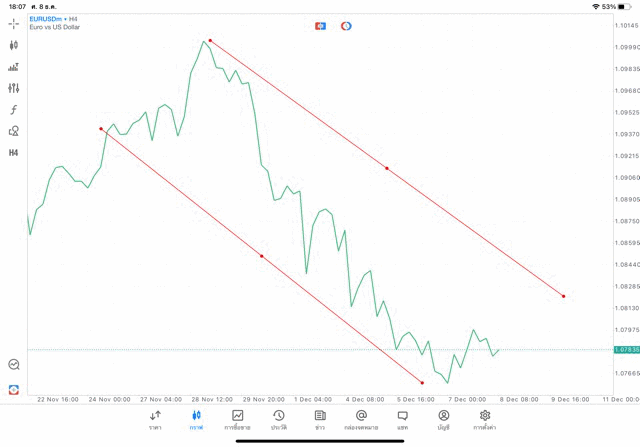Change chart type via candlestick icon
The width and height of the screenshot is (640, 447).
(x=14, y=45)
